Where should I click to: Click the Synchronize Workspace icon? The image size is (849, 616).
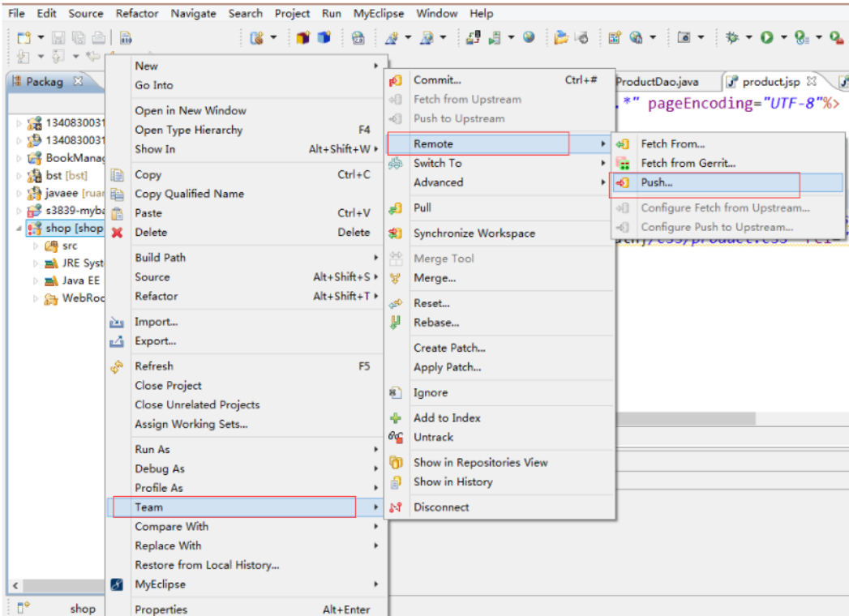pos(395,233)
